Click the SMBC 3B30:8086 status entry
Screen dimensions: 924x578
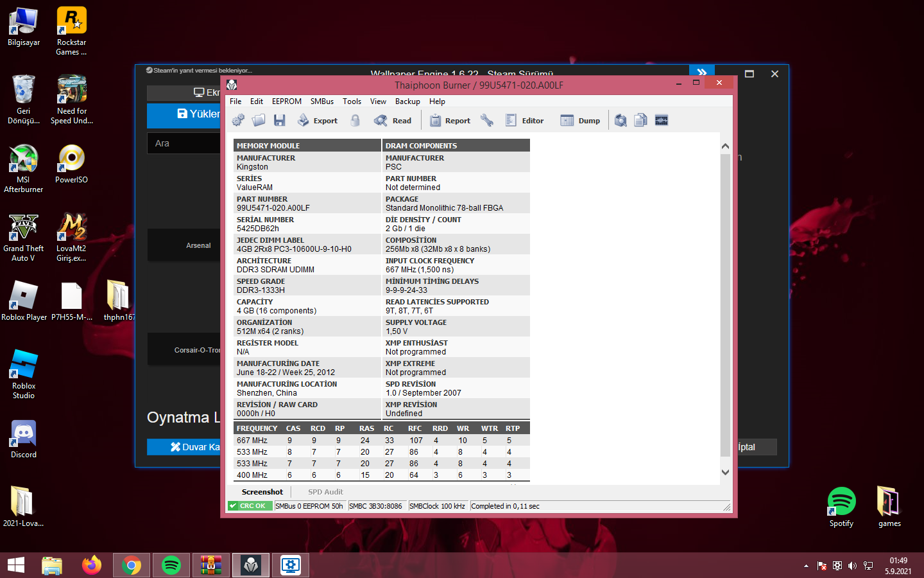coord(376,506)
